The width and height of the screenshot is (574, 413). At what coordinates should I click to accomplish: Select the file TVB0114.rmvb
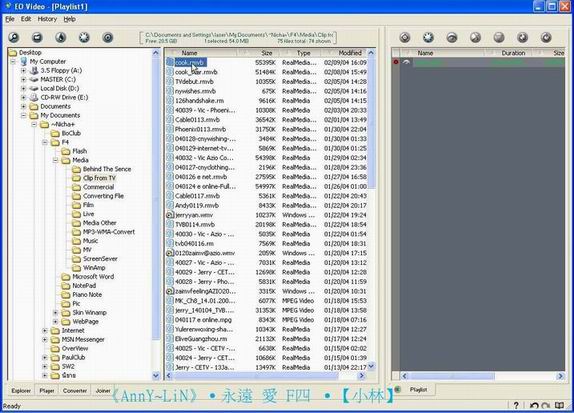195,224
